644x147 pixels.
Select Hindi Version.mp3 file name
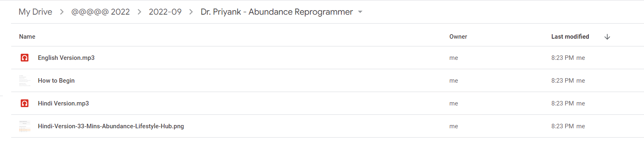pos(63,103)
